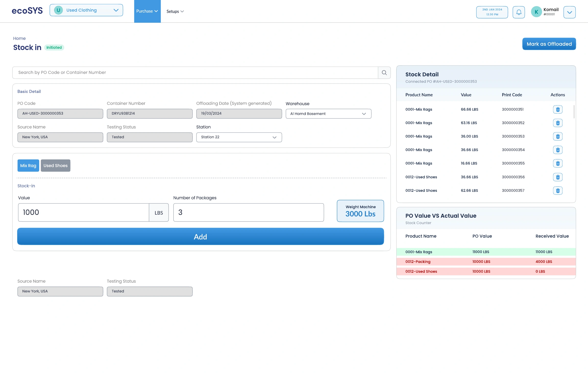Go to the Home breadcrumb link
The image size is (588, 374).
19,39
